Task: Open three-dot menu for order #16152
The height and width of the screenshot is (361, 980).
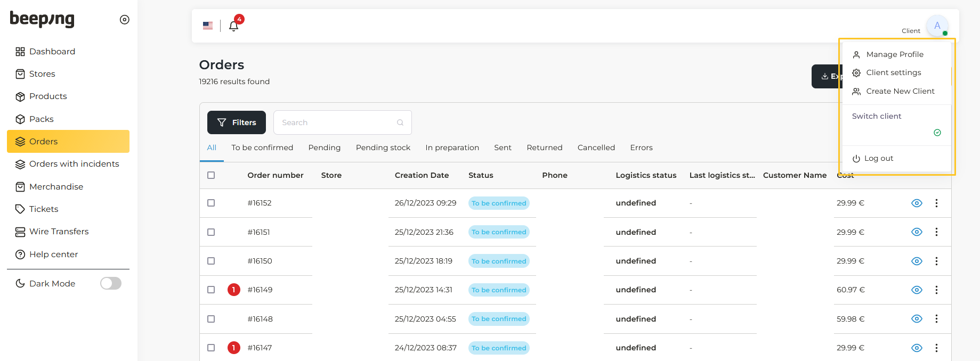Action: [936, 203]
